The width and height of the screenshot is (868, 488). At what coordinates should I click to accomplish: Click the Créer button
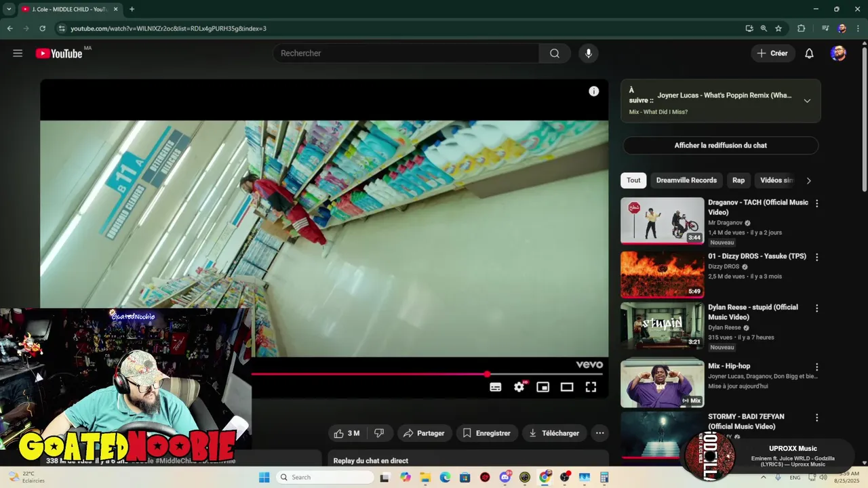[773, 54]
